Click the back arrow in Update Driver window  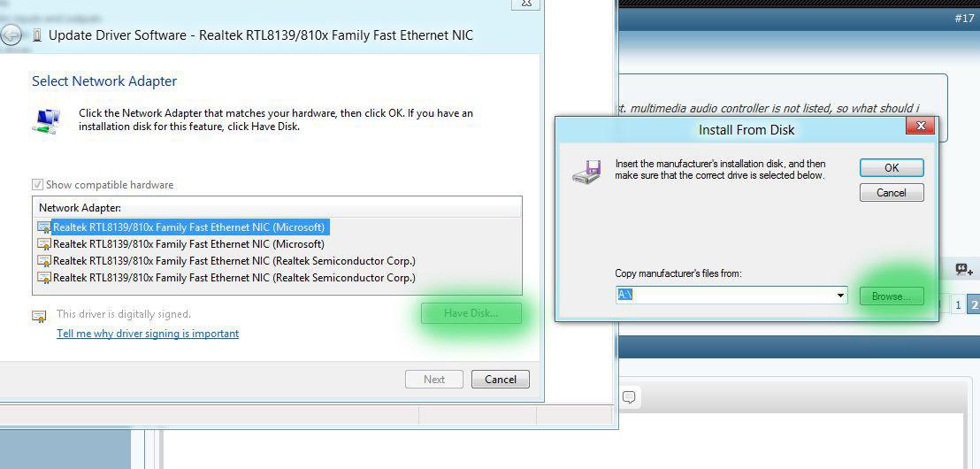point(10,35)
